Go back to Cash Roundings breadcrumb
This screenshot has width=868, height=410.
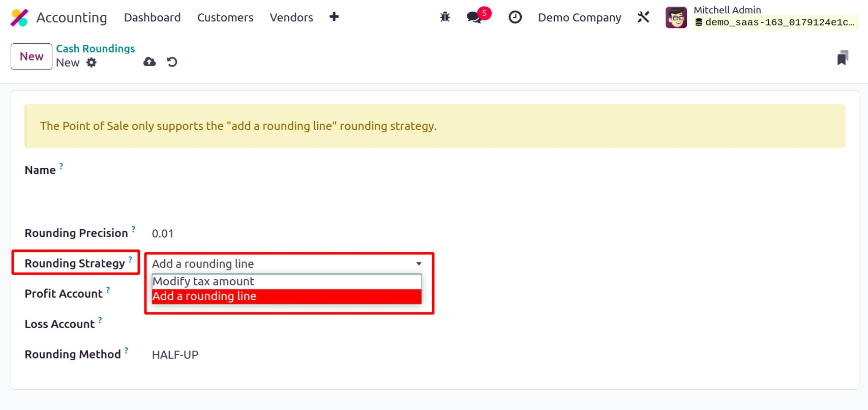coord(96,49)
